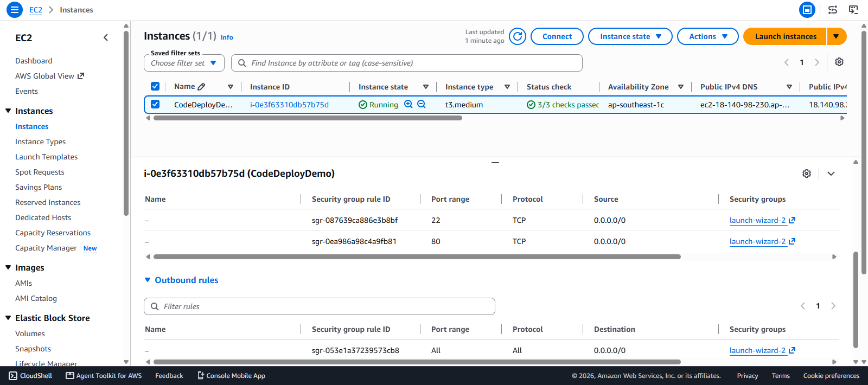868x385 pixels.
Task: Collapse the instance detail panel chevron
Action: coord(831,174)
